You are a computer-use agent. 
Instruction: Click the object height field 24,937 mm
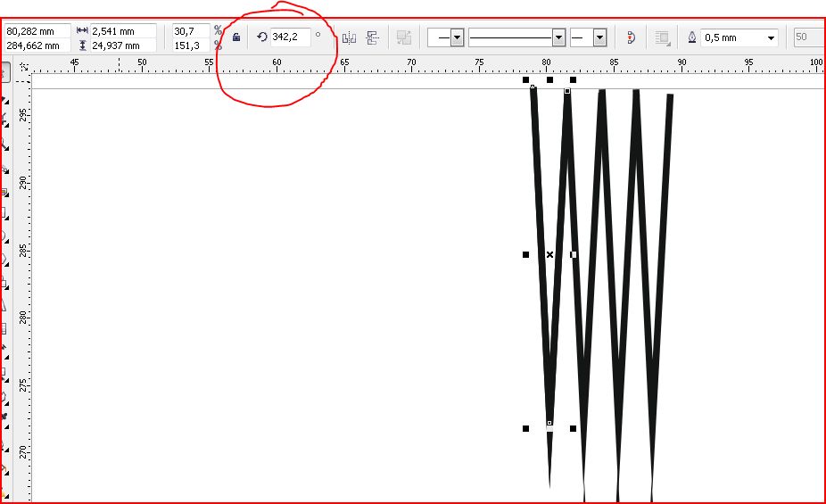pyautogui.click(x=122, y=45)
